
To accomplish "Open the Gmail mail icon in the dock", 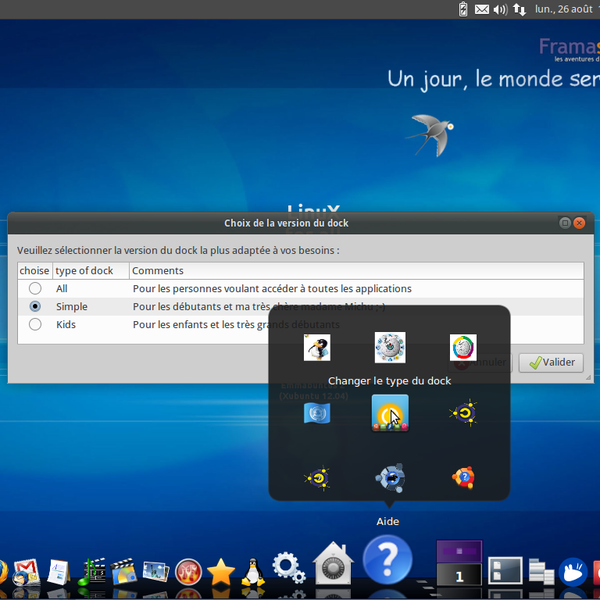I will [x=26, y=572].
